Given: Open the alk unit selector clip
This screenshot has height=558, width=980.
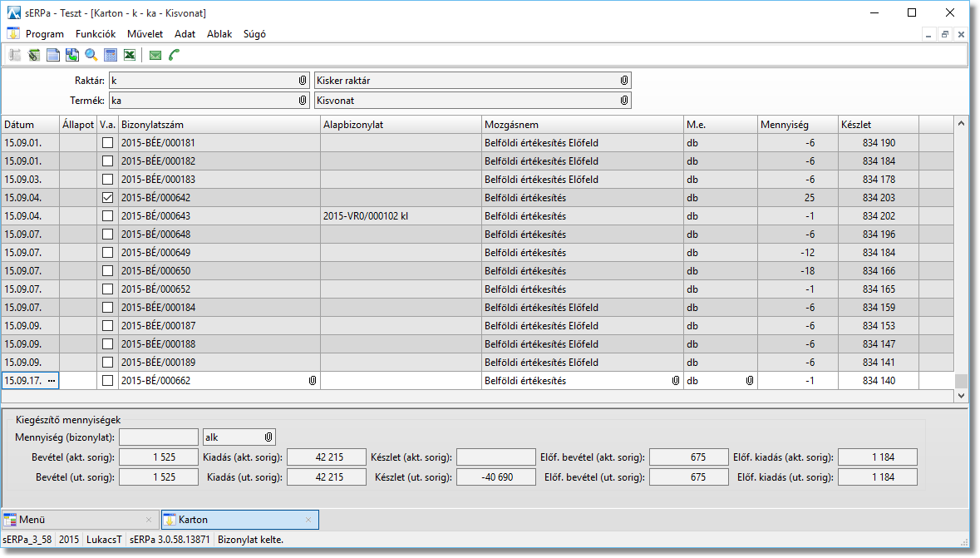Looking at the screenshot, I should point(268,437).
